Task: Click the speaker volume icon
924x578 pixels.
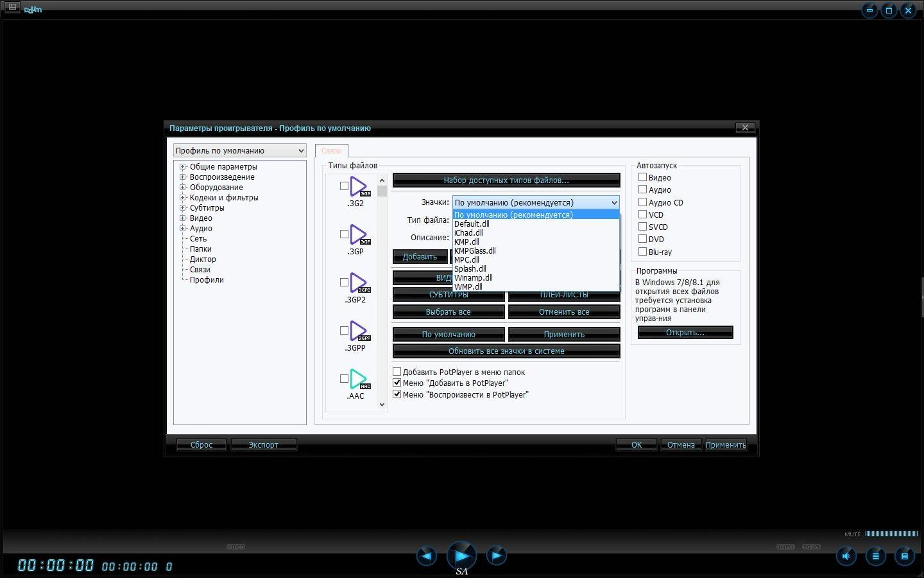Action: (846, 556)
